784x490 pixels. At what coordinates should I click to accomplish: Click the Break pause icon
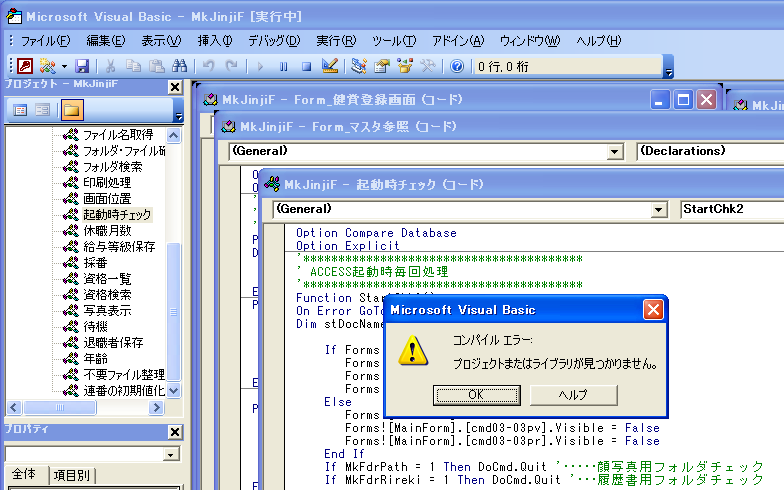[284, 66]
